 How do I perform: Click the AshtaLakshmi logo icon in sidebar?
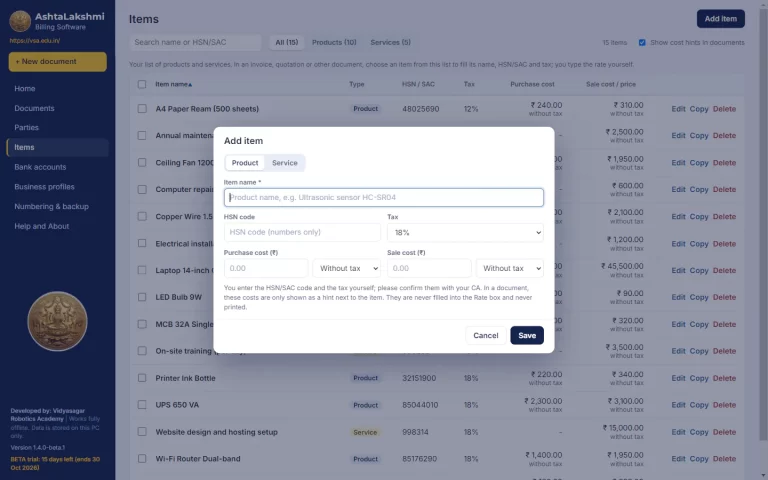[20, 21]
